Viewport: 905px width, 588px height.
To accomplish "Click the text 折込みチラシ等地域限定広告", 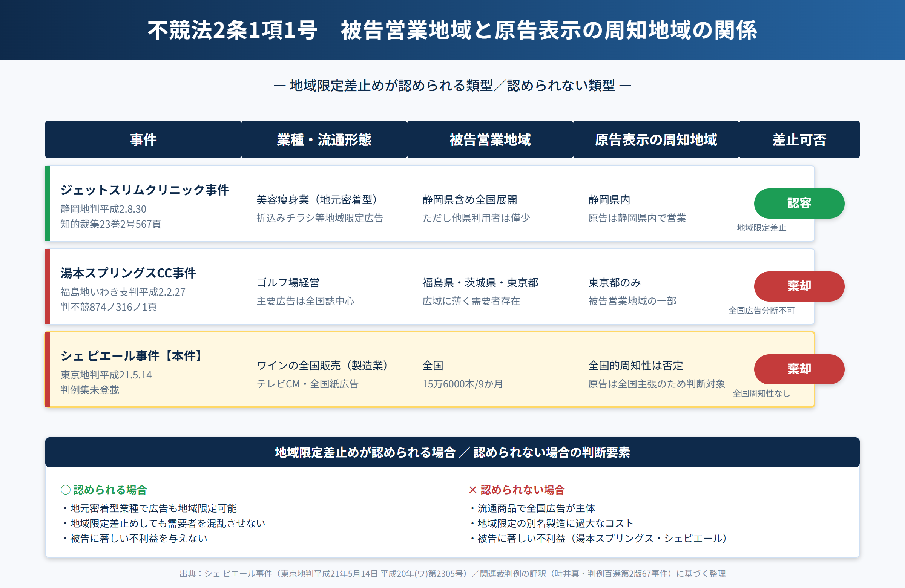I will point(320,218).
